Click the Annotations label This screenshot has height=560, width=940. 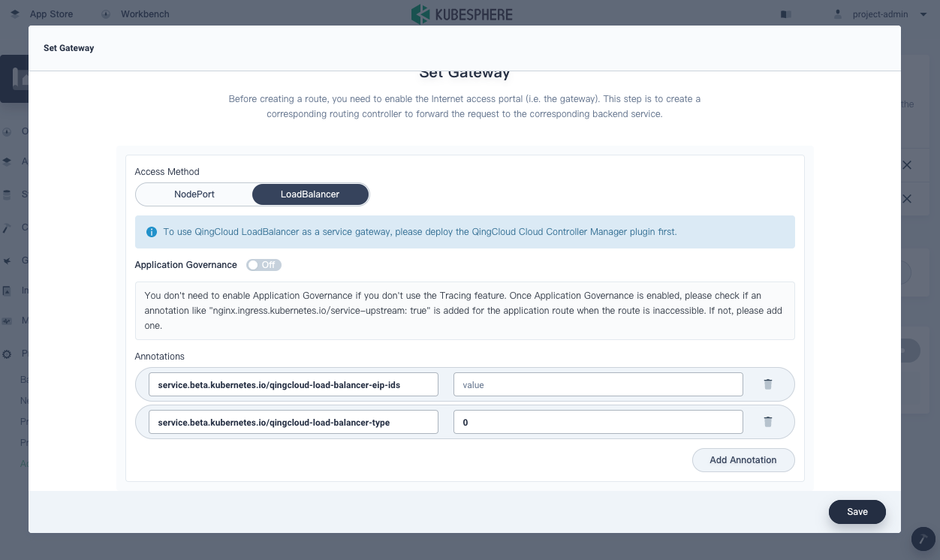coord(159,357)
